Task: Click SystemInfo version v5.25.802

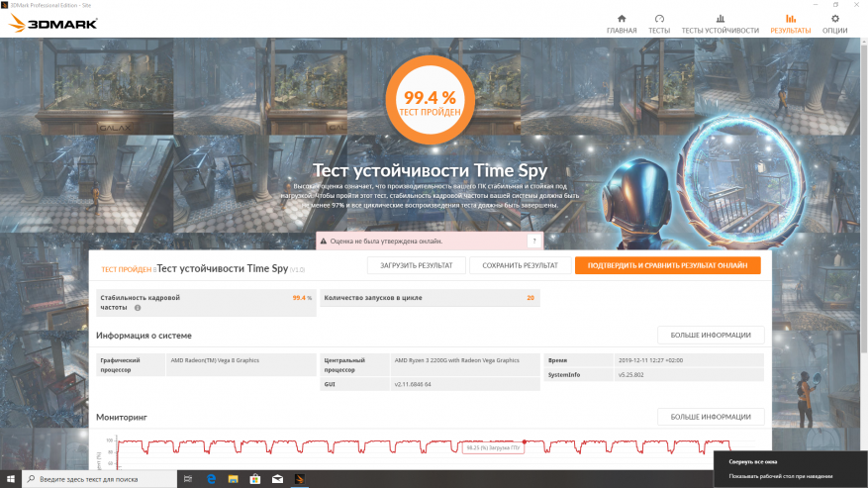Action: 631,375
